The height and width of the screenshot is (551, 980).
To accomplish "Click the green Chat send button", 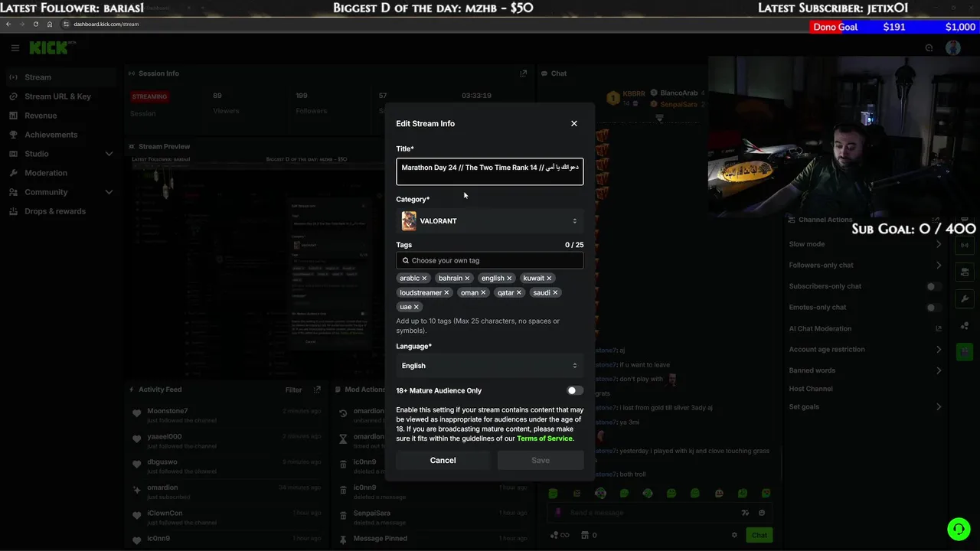I will click(x=759, y=535).
